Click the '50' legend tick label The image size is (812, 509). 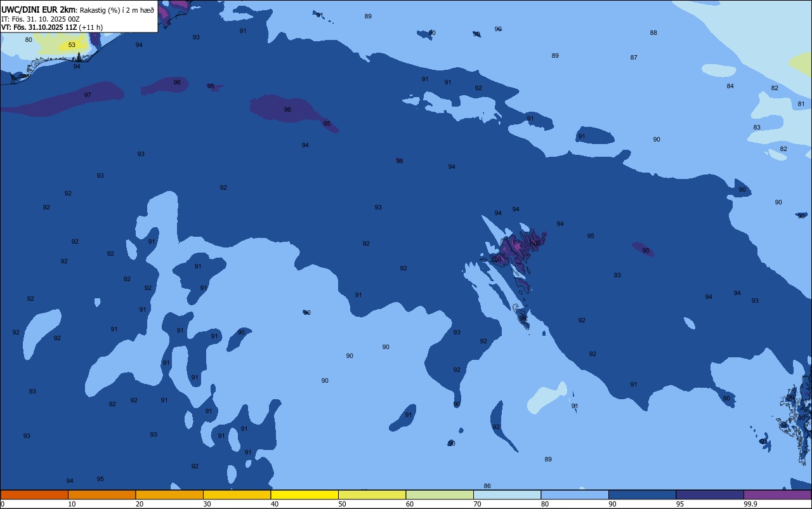coord(342,504)
